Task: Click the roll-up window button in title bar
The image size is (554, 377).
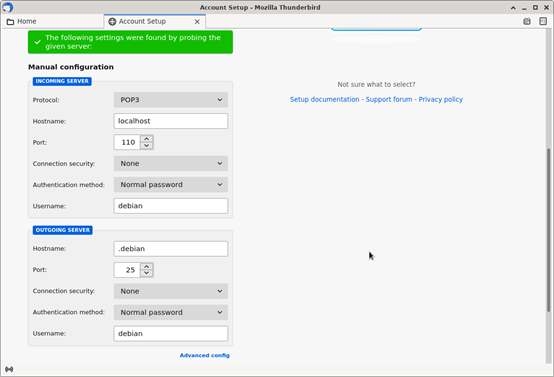Action: [513, 7]
